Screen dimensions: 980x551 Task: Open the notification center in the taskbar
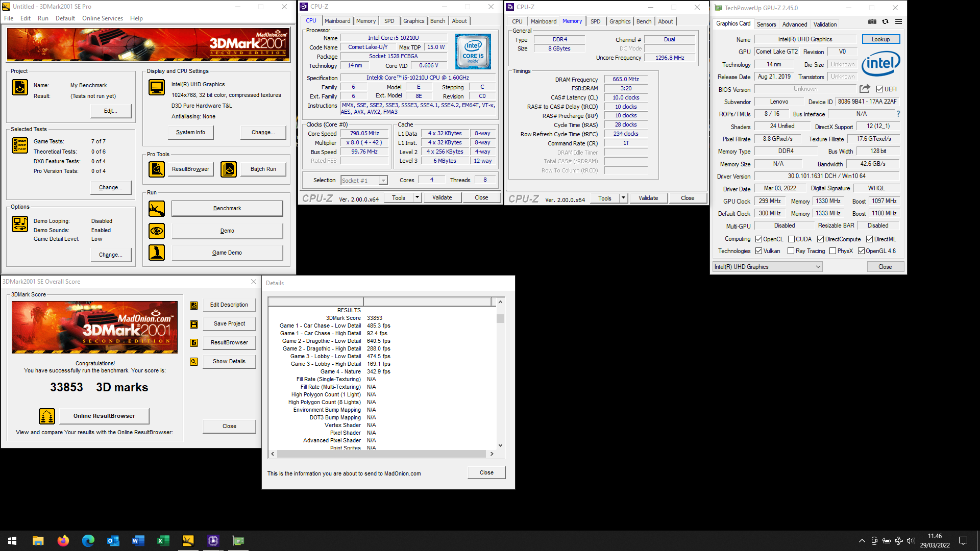[963, 541]
